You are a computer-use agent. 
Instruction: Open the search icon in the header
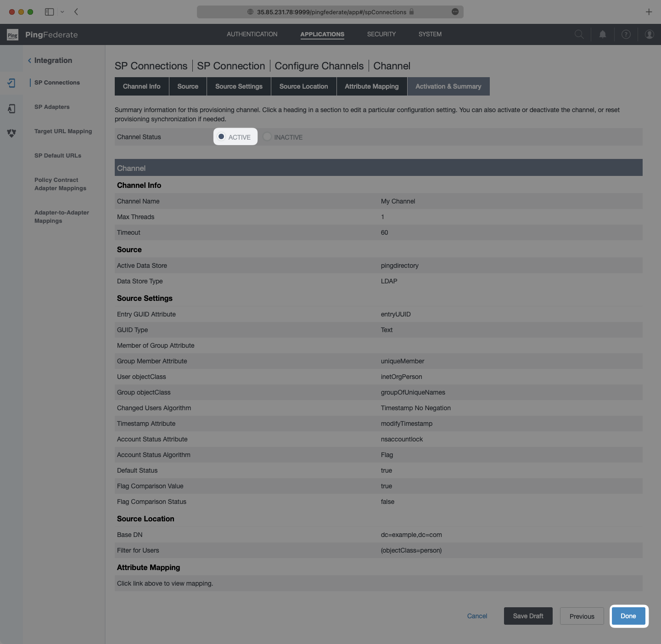[579, 34]
